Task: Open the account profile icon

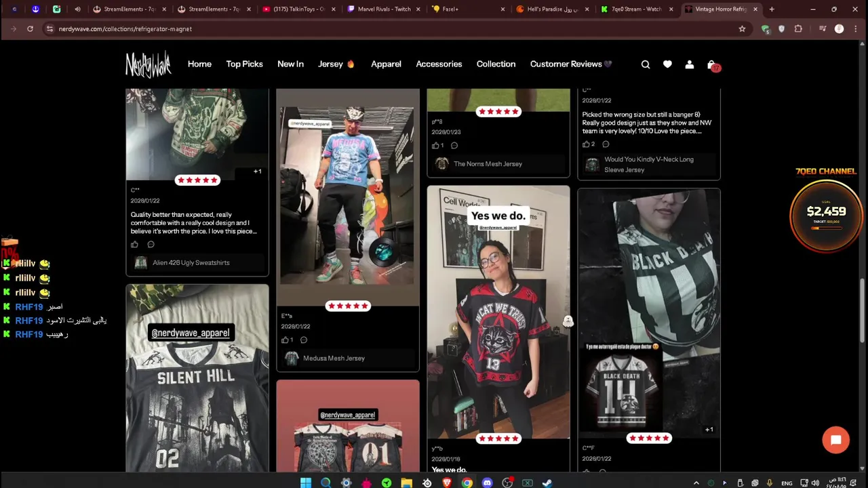Action: point(689,64)
